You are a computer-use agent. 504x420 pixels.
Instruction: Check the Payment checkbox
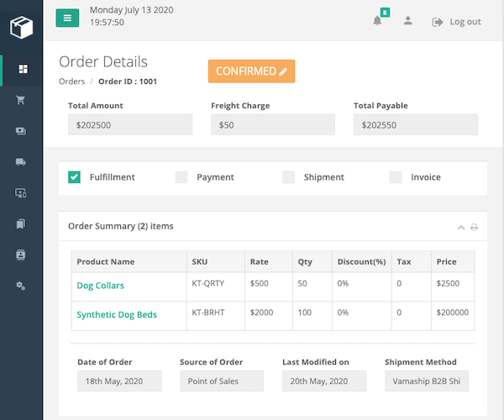click(181, 177)
